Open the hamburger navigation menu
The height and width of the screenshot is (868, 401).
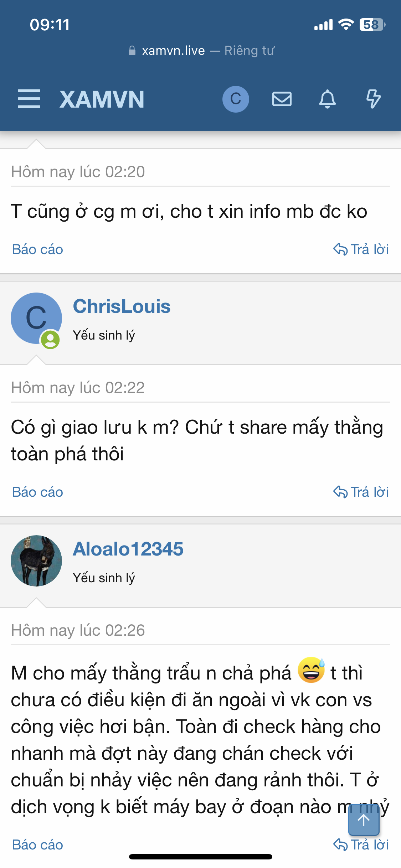pos(29,99)
